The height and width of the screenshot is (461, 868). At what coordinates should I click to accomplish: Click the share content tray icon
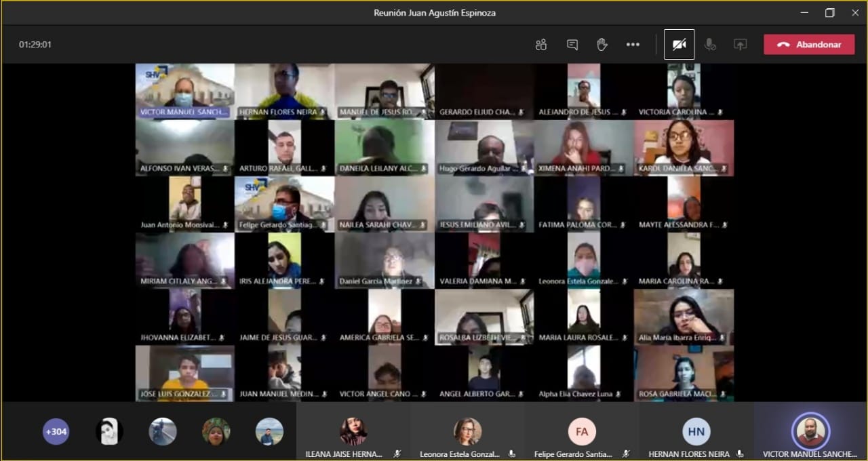click(740, 45)
